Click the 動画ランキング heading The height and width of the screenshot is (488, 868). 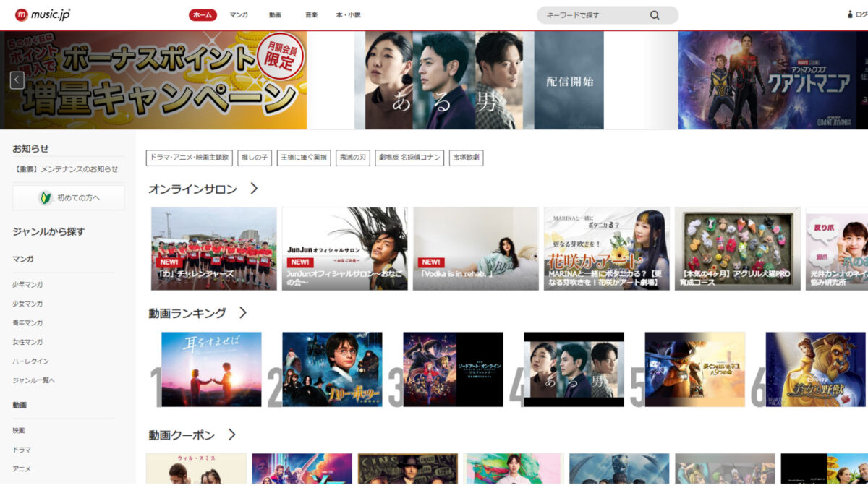(x=187, y=313)
